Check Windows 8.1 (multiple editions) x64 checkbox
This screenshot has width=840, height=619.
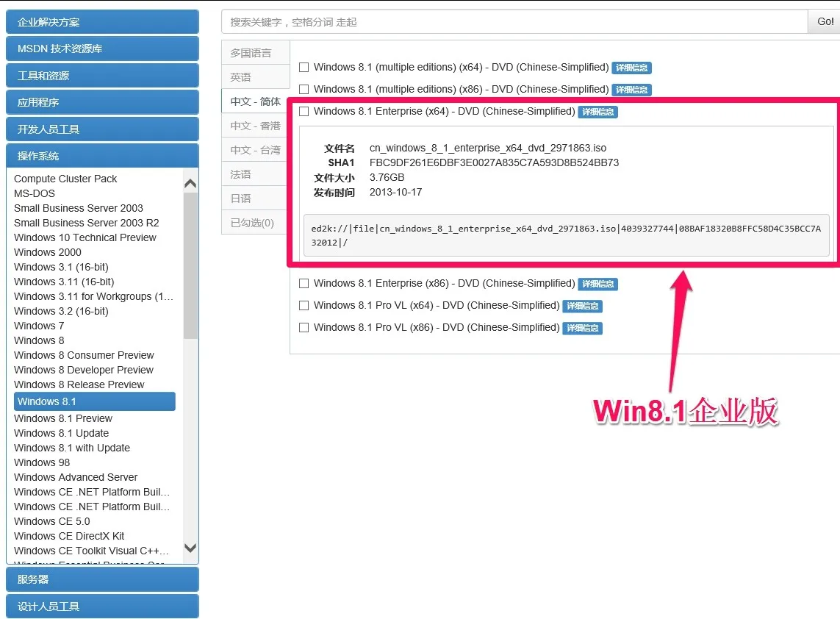pos(304,67)
